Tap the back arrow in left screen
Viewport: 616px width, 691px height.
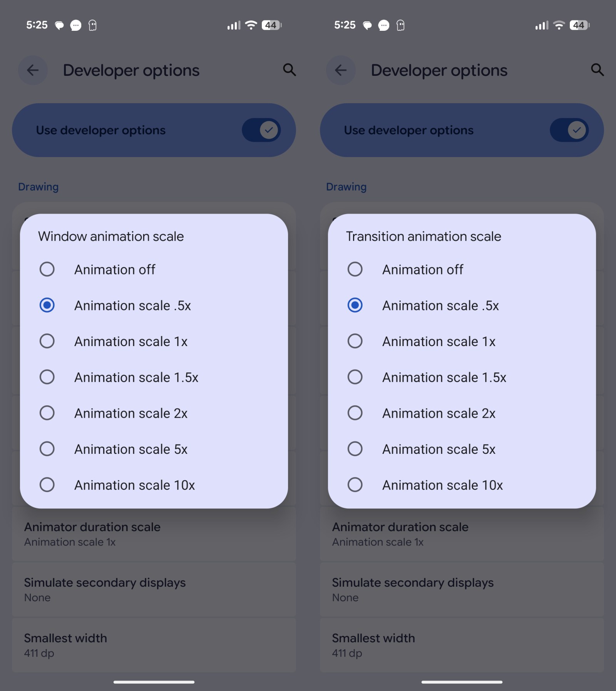(33, 70)
